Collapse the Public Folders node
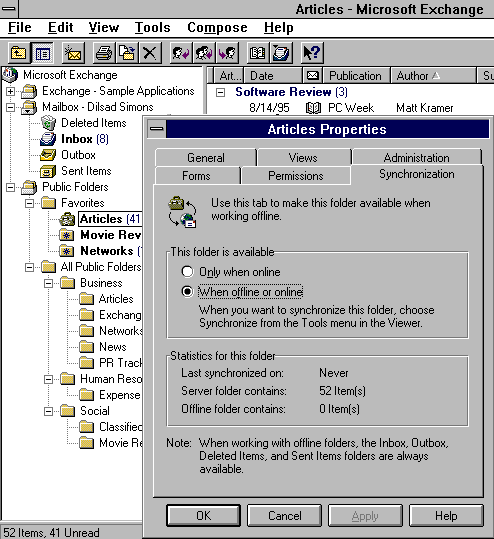 click(x=11, y=187)
